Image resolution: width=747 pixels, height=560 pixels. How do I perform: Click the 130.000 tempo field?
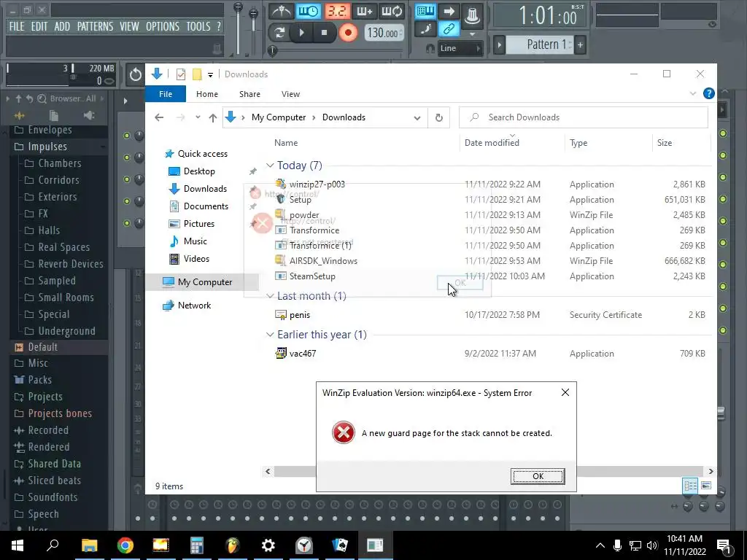(x=384, y=33)
